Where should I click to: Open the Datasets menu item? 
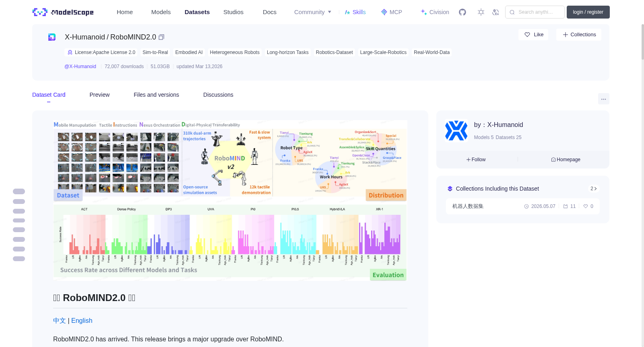pyautogui.click(x=197, y=12)
